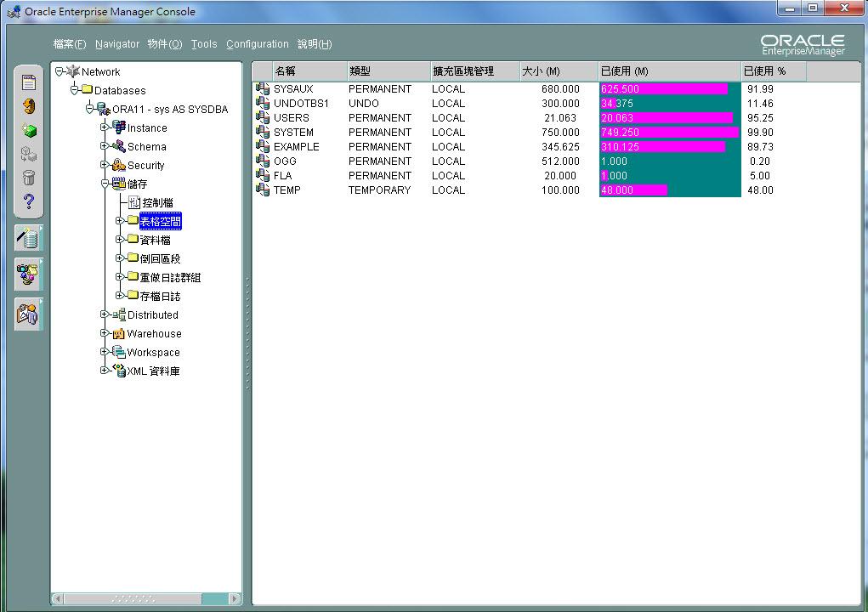Click the EXAMPLE tablespace icon
This screenshot has height=612, width=868.
[x=263, y=146]
